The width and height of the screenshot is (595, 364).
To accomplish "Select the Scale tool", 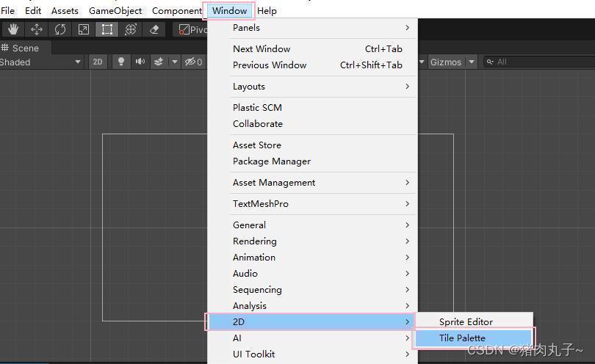I will (84, 29).
